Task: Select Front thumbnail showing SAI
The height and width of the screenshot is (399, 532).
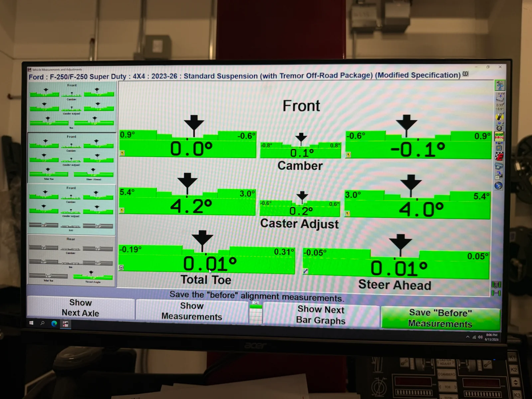Action: coord(71,209)
